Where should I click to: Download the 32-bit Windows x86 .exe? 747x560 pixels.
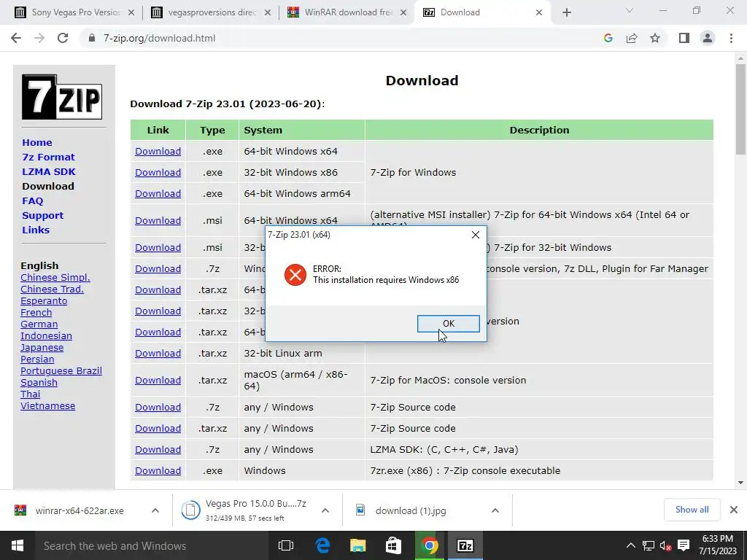[x=158, y=172]
